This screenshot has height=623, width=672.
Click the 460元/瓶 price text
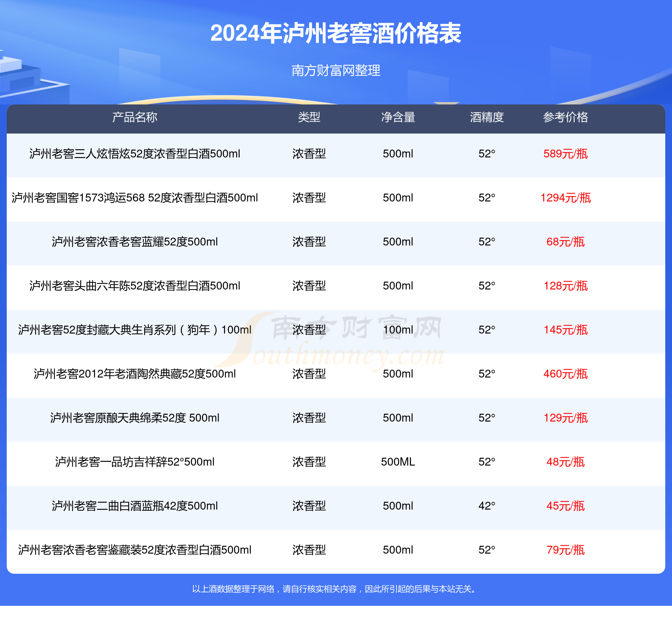click(566, 375)
